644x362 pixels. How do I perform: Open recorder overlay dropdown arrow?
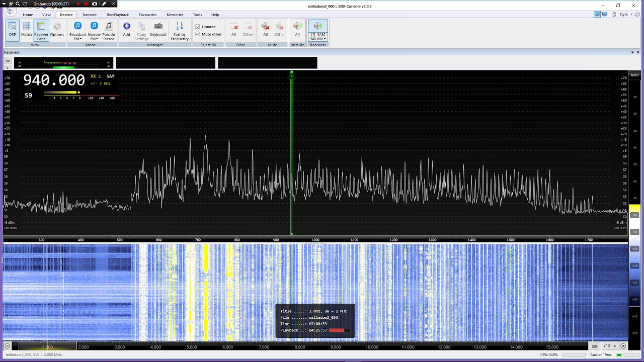(x=4, y=4)
